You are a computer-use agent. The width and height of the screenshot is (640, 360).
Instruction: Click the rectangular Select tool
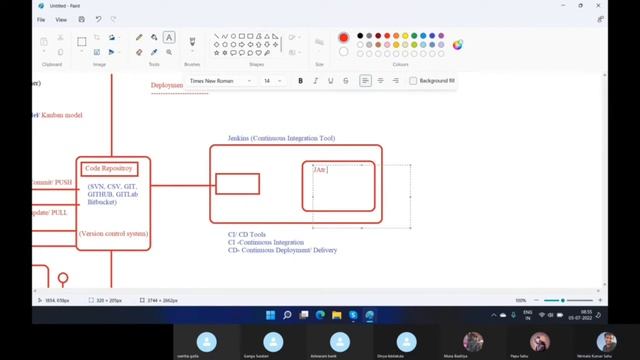click(x=82, y=41)
